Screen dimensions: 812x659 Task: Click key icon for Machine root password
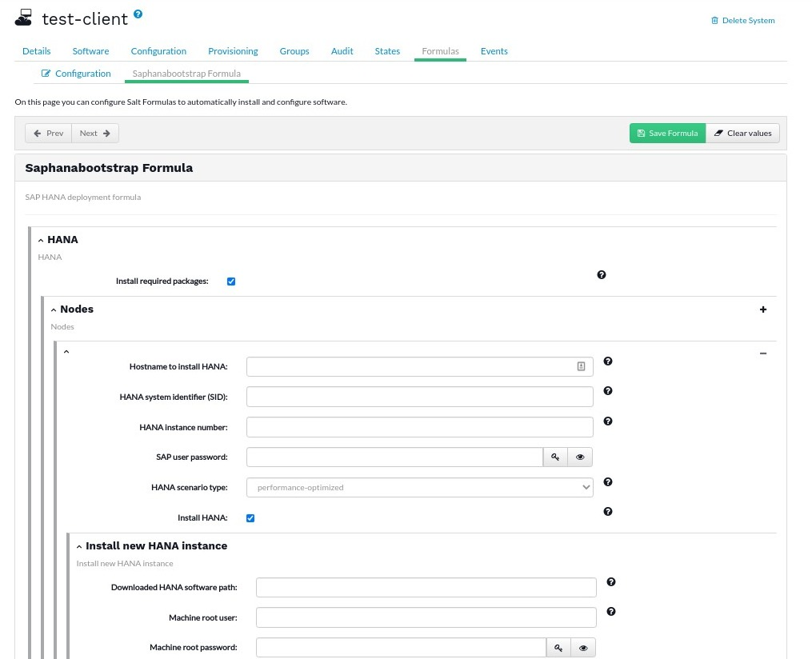coord(558,647)
